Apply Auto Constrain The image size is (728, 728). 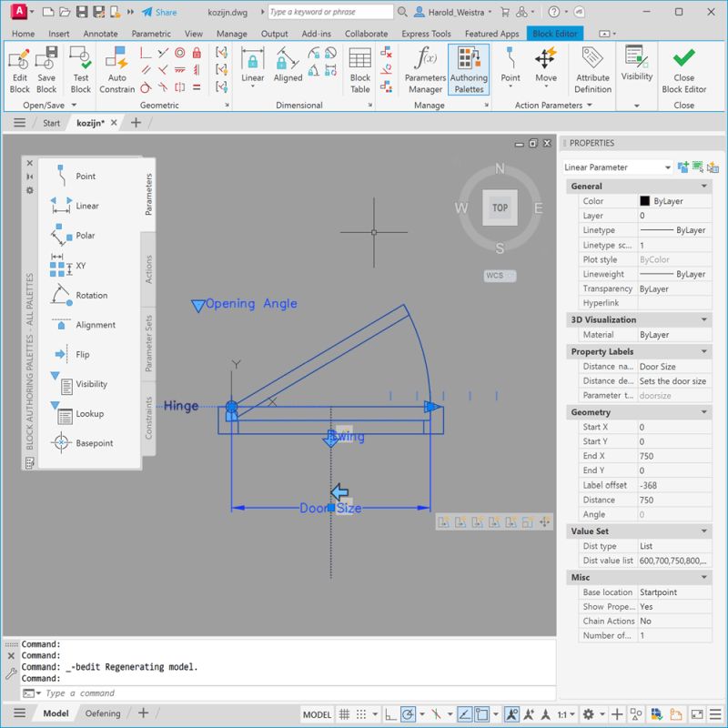pyautogui.click(x=117, y=70)
